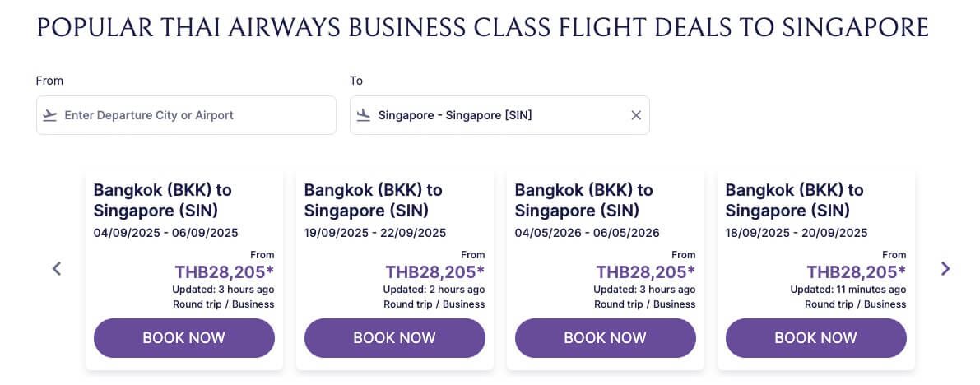The image size is (980, 385).
Task: Select the THB28,205 price updated 11 minutes ago
Action: 856,272
